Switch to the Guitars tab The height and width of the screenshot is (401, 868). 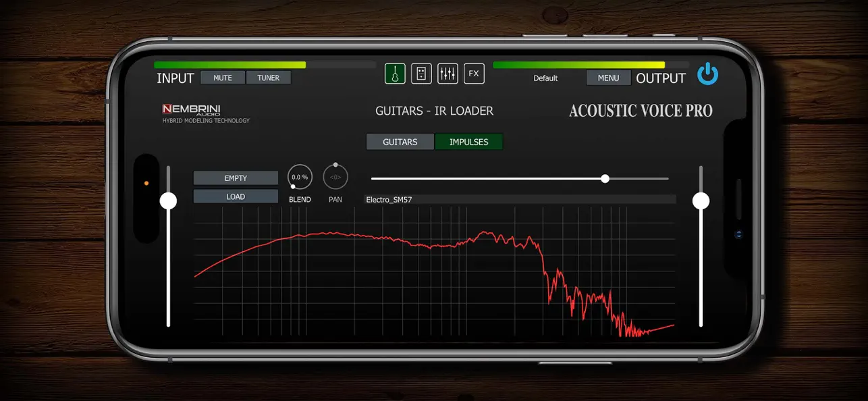click(400, 142)
